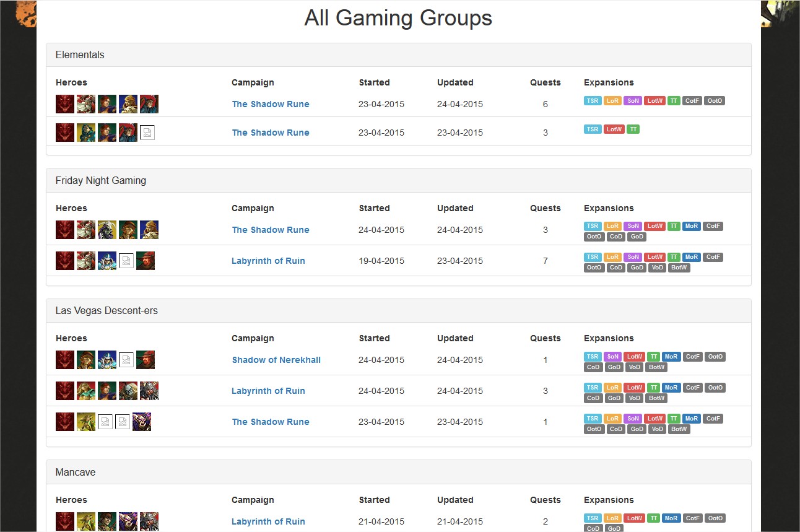Click broken hero image in Friday Night Gaming

(126, 261)
